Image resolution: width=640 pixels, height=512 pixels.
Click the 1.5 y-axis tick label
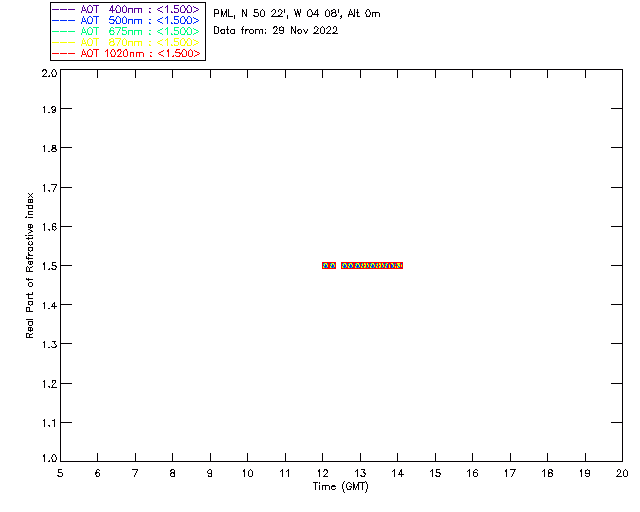(49, 266)
